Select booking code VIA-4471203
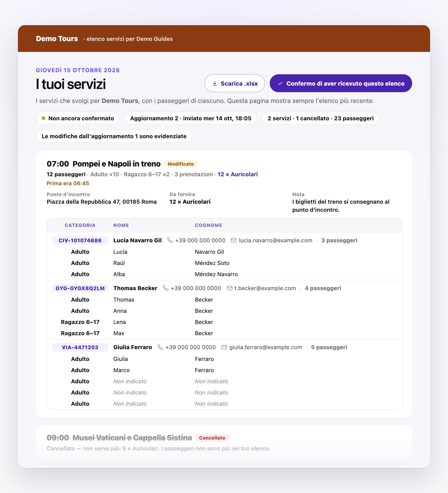 [x=80, y=347]
